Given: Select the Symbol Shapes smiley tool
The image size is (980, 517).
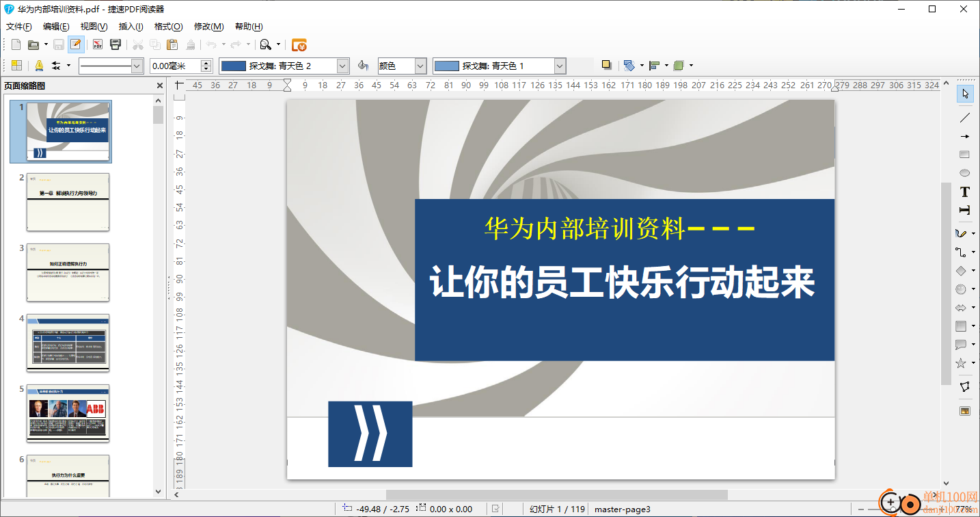Looking at the screenshot, I should 961,289.
